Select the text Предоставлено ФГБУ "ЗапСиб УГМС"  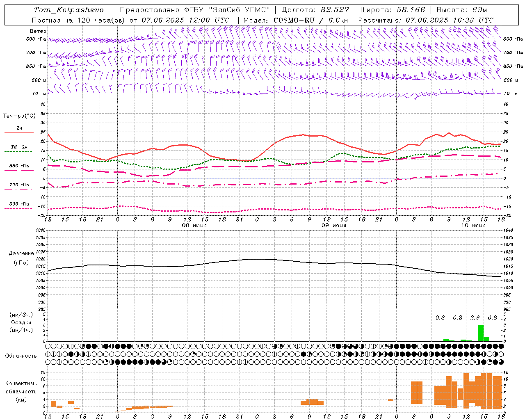point(195,10)
